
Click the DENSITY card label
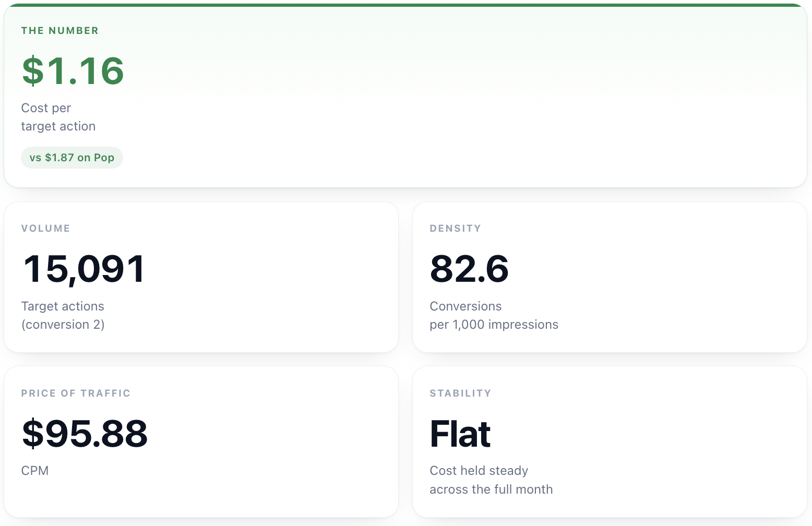pos(456,229)
